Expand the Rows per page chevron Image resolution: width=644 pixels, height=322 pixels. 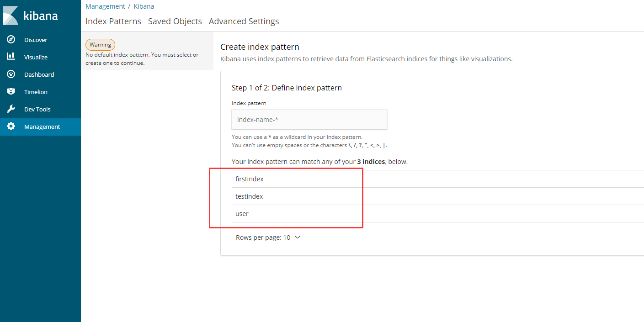(298, 238)
